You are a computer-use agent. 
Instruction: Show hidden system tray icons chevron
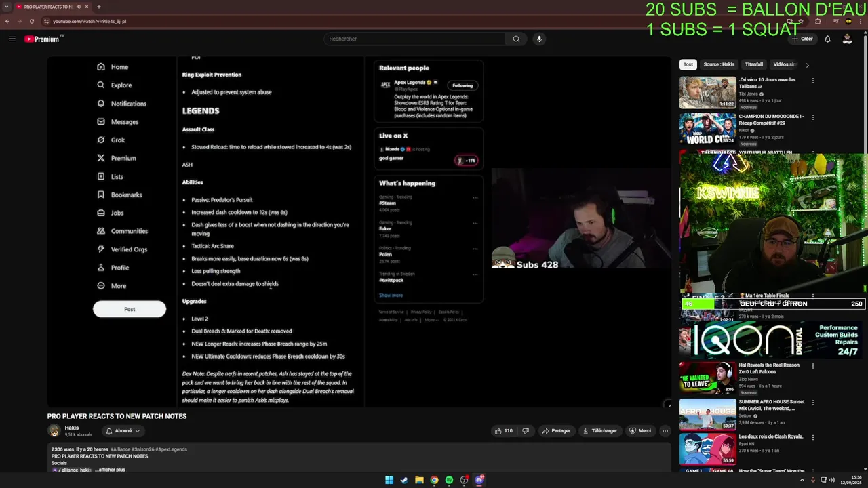[802, 480]
